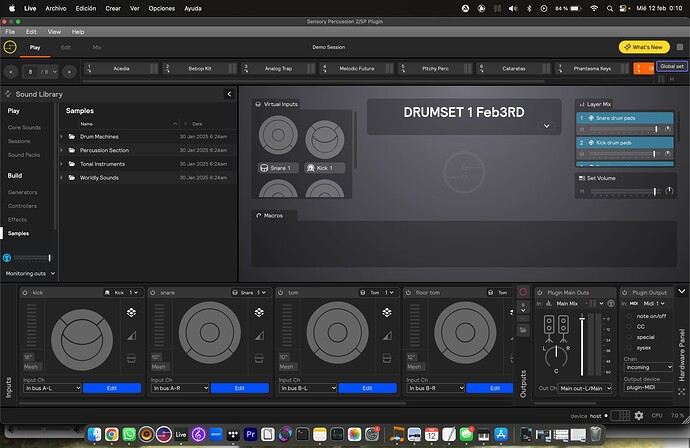Viewport: 690px width, 448px height.
Task: Switch to the Mix tab
Action: click(97, 47)
